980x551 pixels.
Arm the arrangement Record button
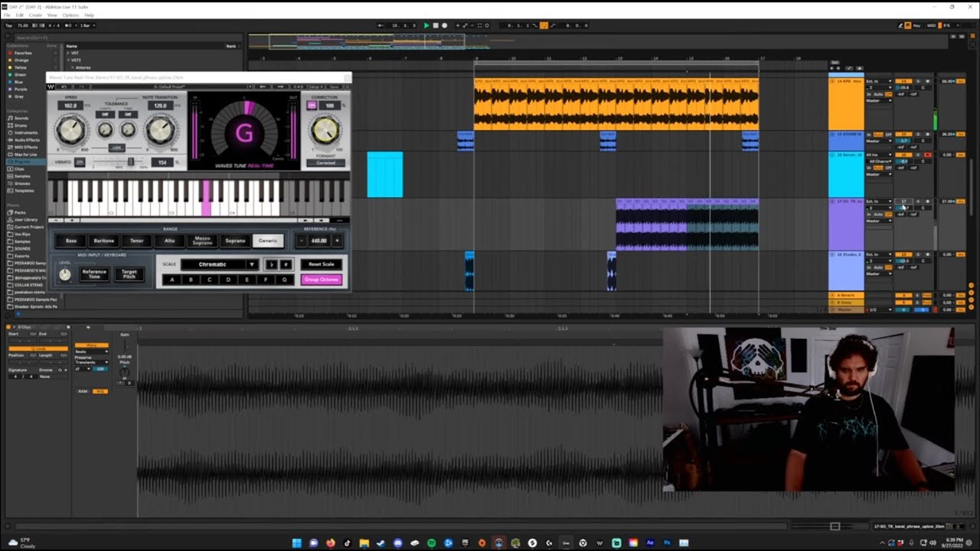pyautogui.click(x=444, y=25)
